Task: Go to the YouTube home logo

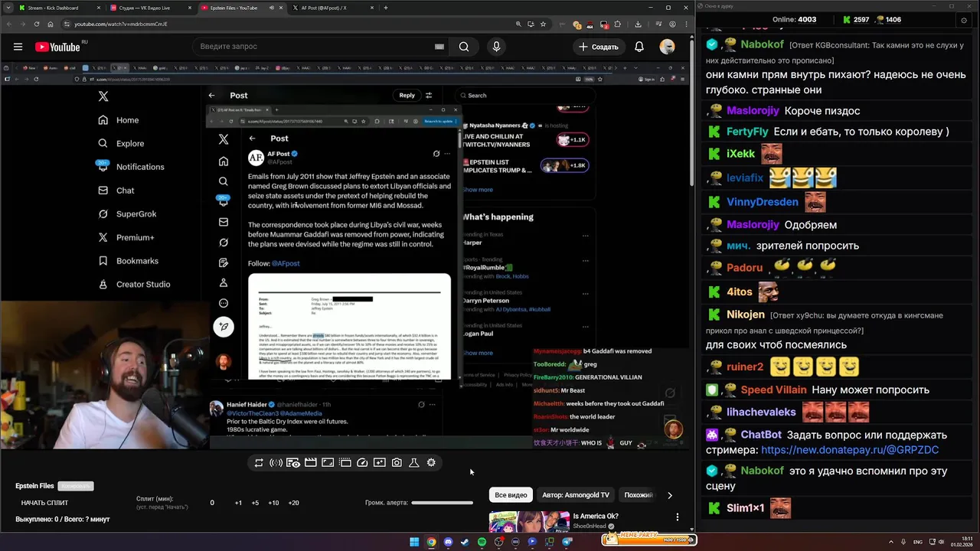Action: click(x=57, y=47)
